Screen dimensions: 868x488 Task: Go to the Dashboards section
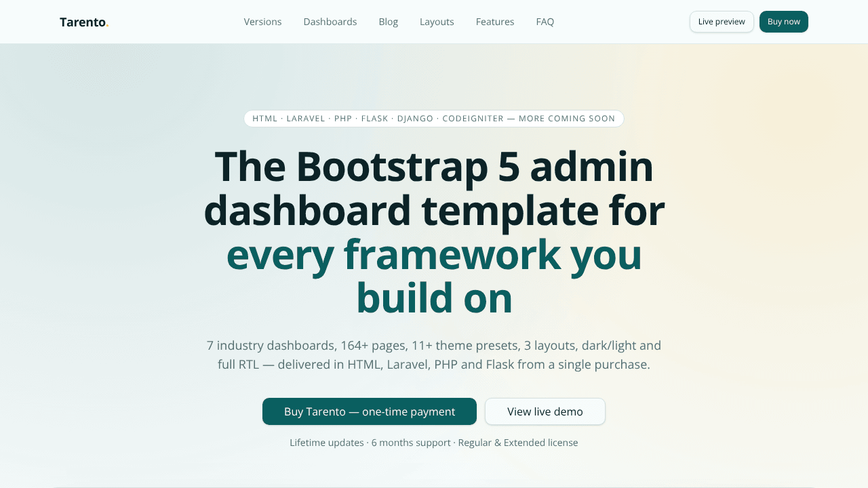(330, 22)
